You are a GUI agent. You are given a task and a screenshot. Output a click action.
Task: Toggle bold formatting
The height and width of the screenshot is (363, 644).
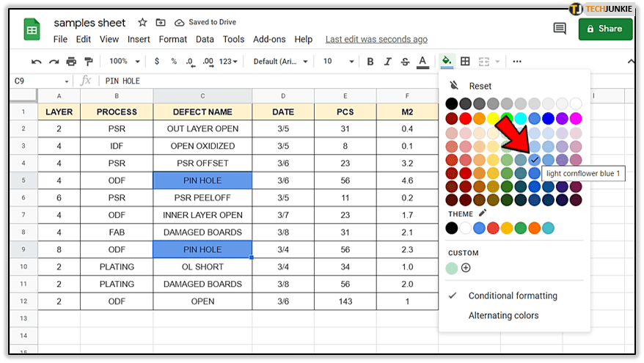370,62
